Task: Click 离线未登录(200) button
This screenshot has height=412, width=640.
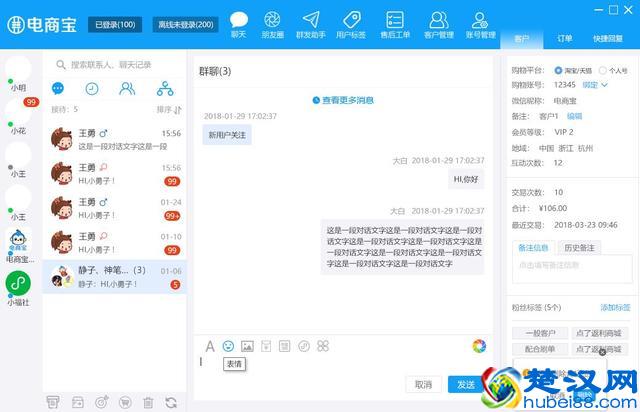Action: [x=186, y=24]
